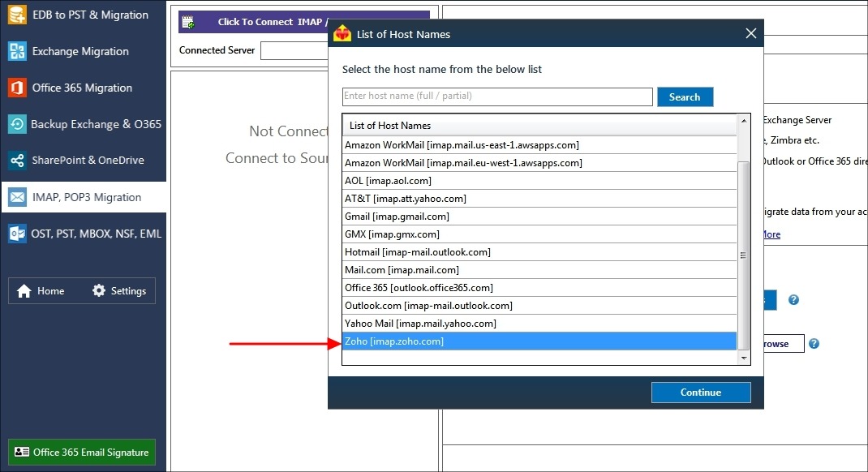The height and width of the screenshot is (472, 868).
Task: Click the host list scroll up arrow
Action: [x=743, y=121]
